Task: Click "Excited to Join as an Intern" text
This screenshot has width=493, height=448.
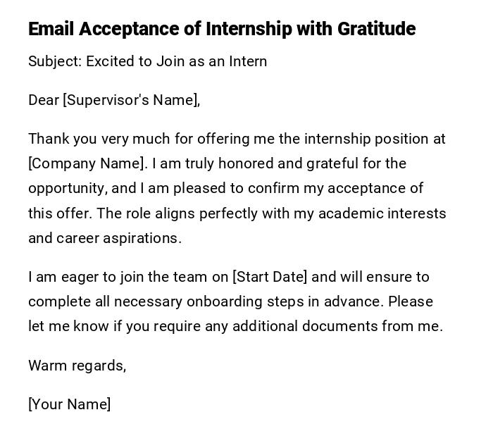Action: [177, 61]
